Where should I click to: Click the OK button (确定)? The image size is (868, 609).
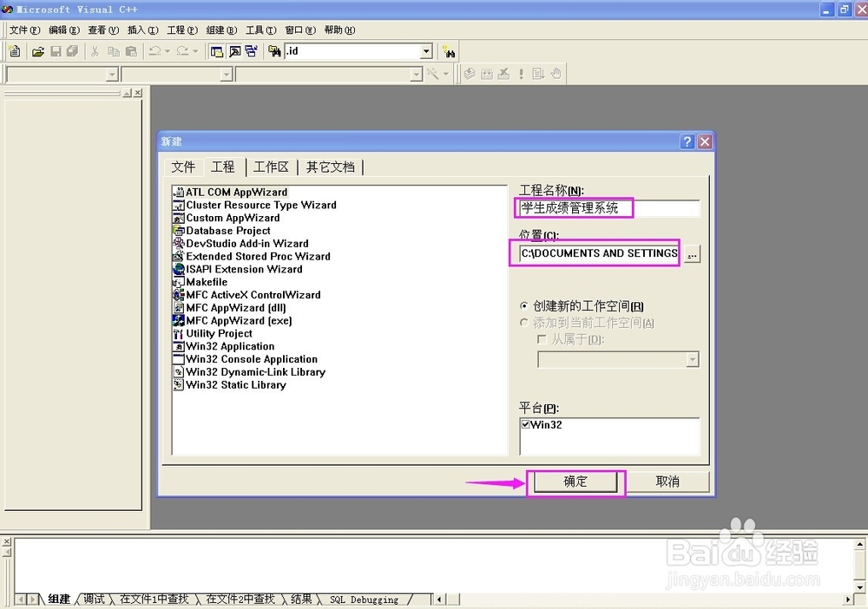575,481
